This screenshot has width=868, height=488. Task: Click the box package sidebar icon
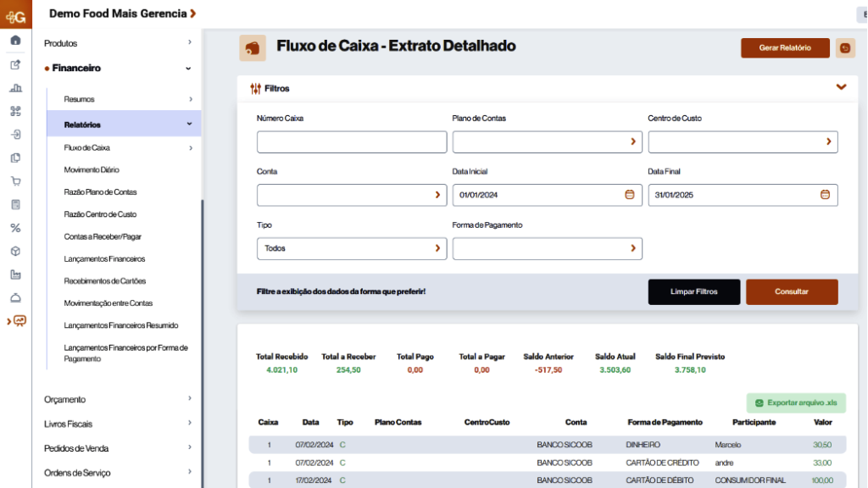pyautogui.click(x=15, y=252)
